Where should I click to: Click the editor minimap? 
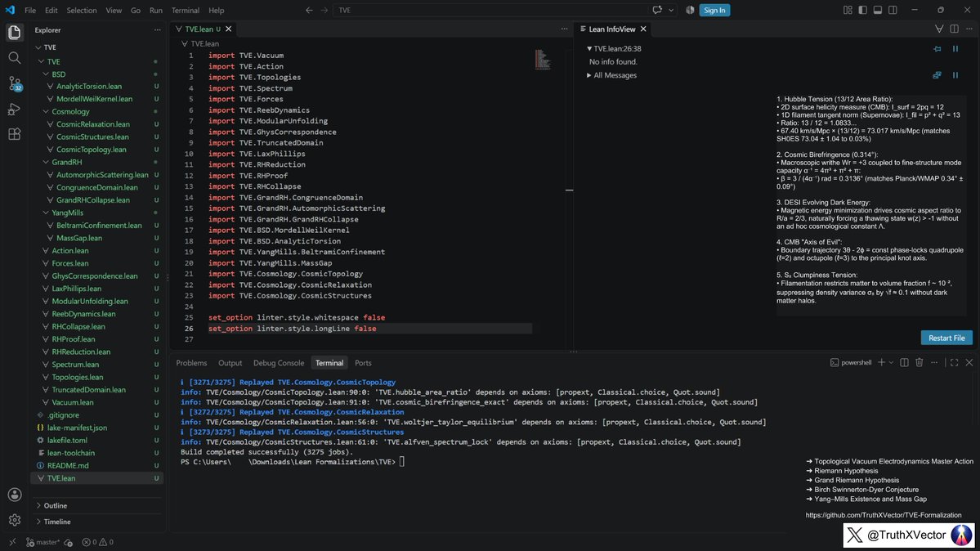point(543,60)
